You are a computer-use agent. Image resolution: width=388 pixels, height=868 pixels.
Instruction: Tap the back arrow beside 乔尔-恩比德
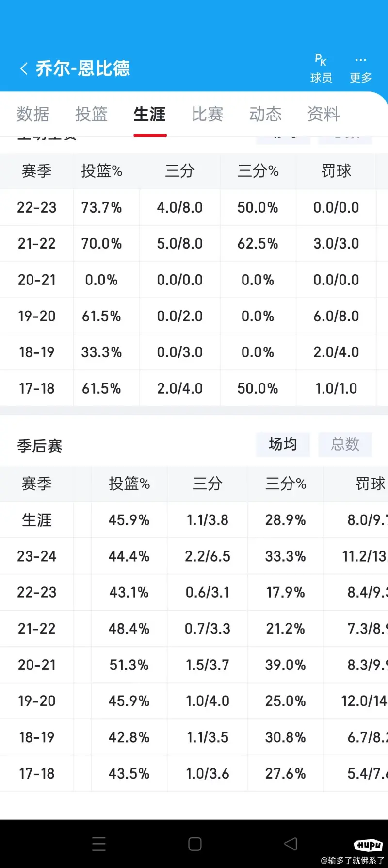pos(24,68)
